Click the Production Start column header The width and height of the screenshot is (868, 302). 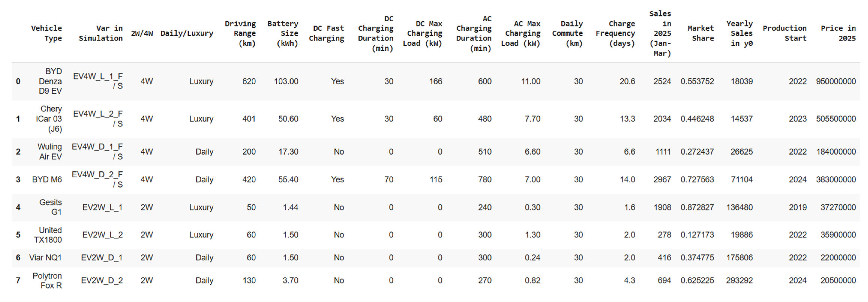(784, 33)
